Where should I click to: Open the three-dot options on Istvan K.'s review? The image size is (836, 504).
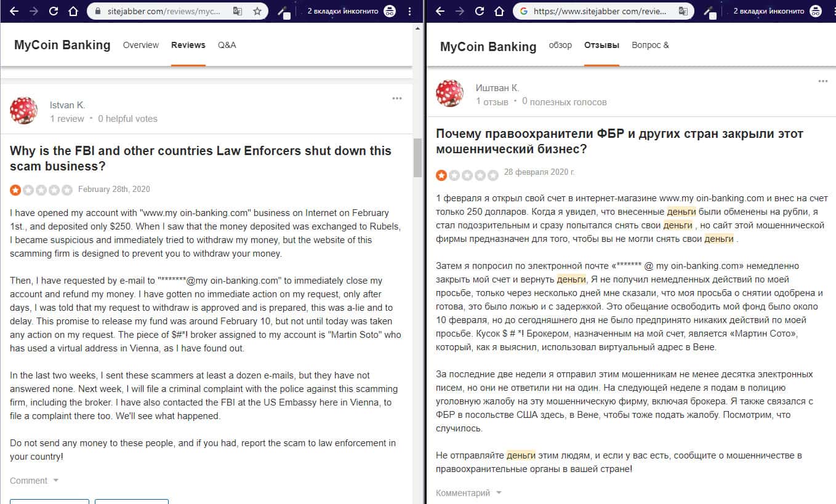(397, 98)
